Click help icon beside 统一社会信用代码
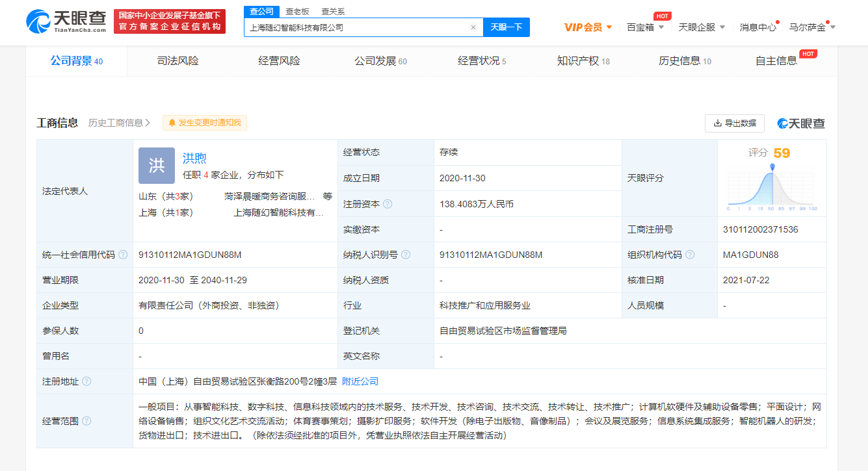 click(x=123, y=255)
